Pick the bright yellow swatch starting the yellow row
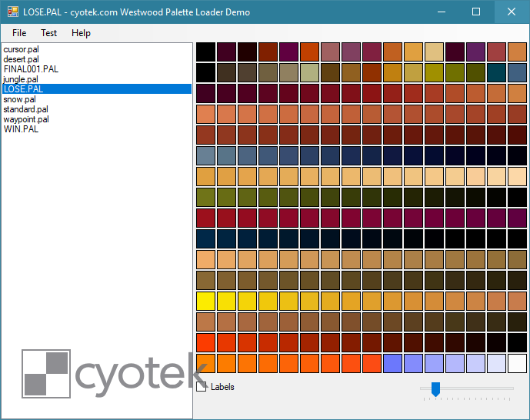Viewport: 530px width, 420px height. point(205,301)
